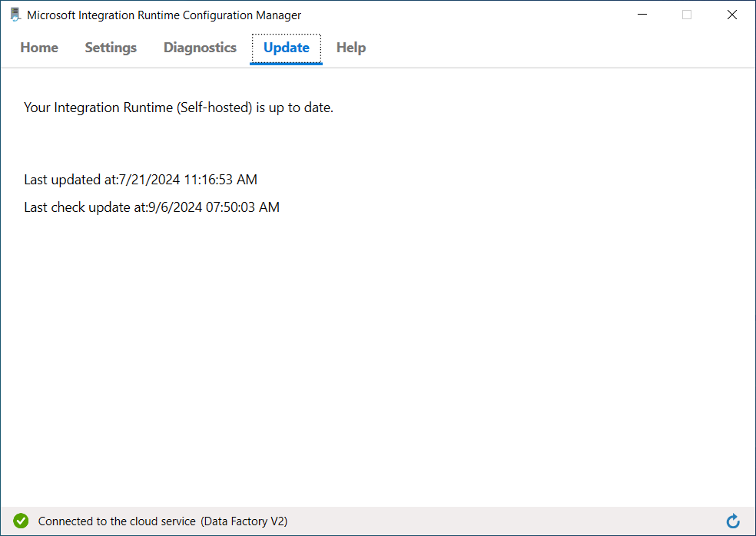Open the Help tab

tap(351, 48)
